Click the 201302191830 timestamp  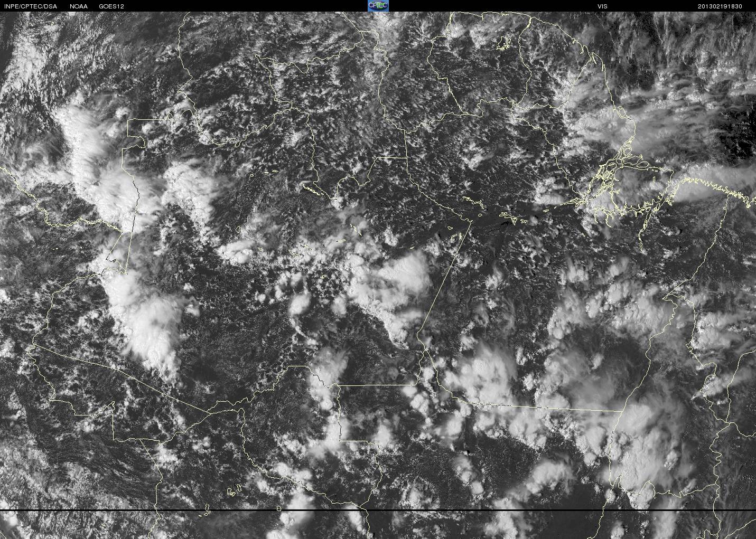(720, 6)
